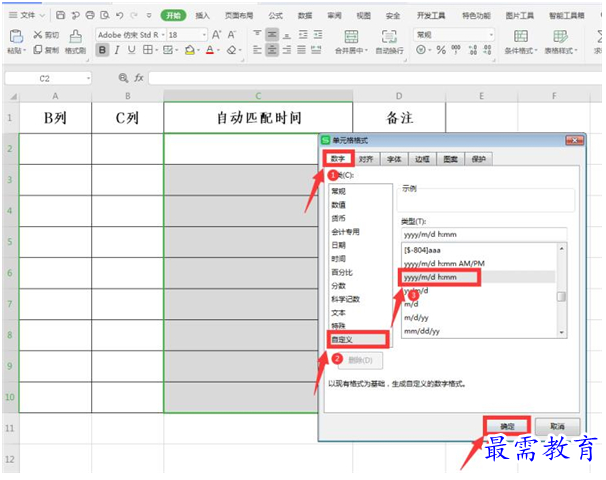This screenshot has width=606, height=480.
Task: Expand the font color dropdown arrow
Action: coord(218,50)
